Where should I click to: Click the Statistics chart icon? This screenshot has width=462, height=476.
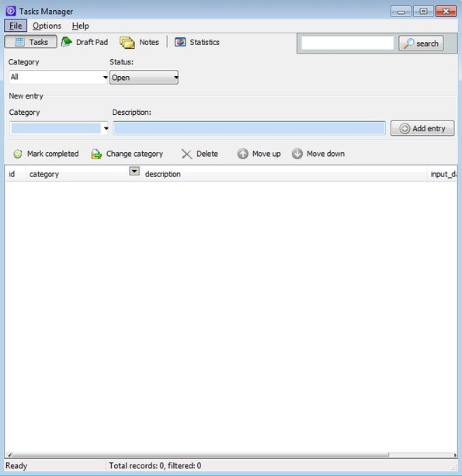point(180,42)
